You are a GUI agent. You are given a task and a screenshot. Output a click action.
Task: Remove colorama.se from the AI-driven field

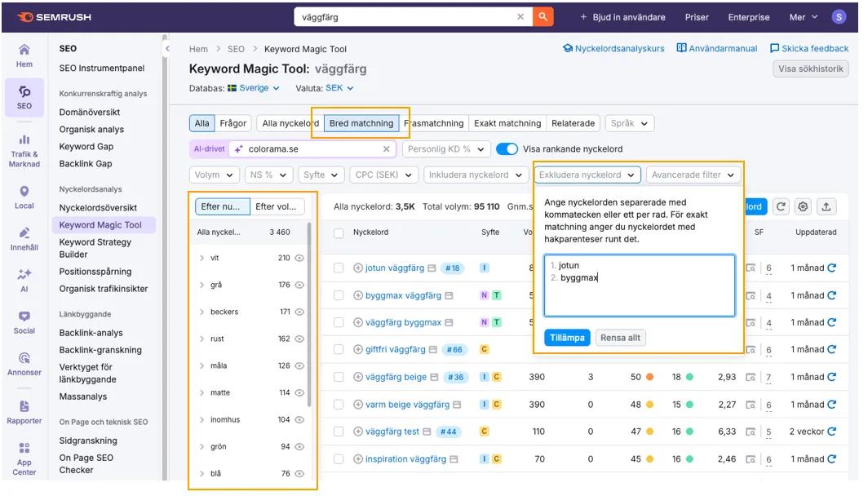387,149
